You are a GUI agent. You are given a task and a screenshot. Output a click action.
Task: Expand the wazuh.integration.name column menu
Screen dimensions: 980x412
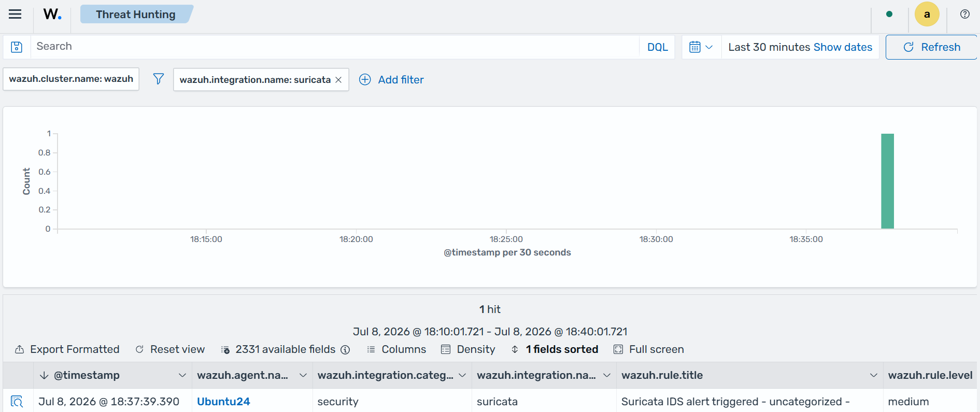[x=607, y=375]
